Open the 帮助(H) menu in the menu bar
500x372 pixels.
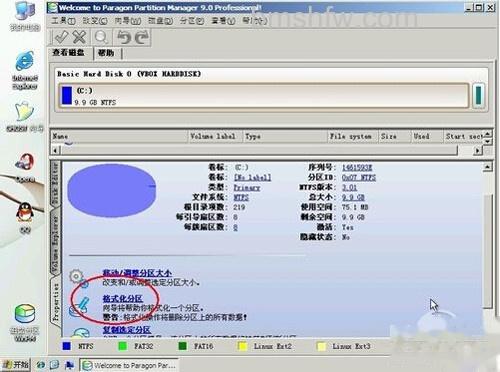point(255,21)
